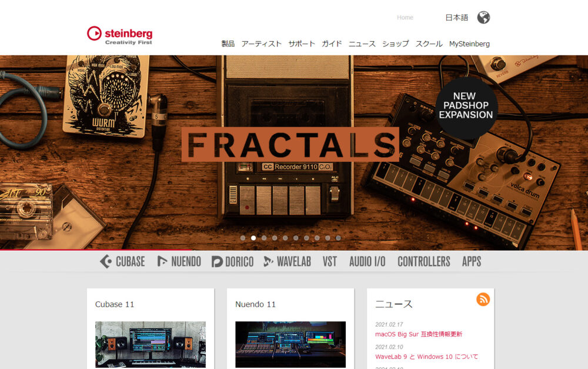Select the fifth carousel slide dot
588x369 pixels.
pyautogui.click(x=285, y=238)
